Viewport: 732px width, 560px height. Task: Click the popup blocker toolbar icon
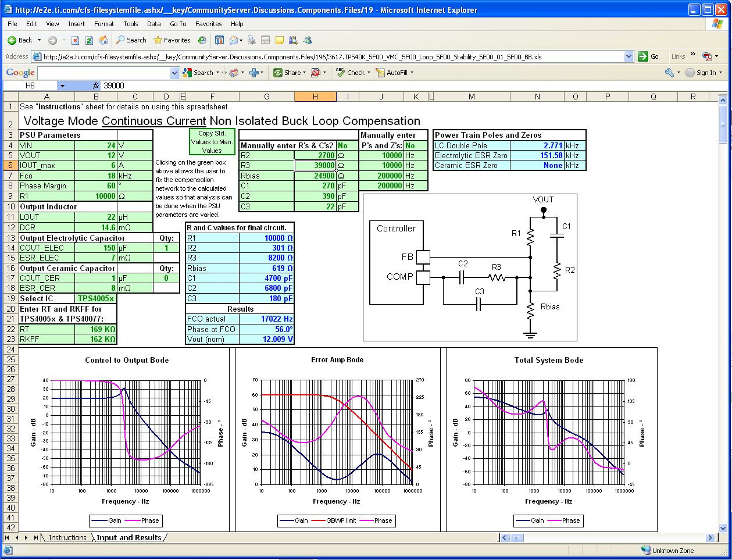coord(316,73)
